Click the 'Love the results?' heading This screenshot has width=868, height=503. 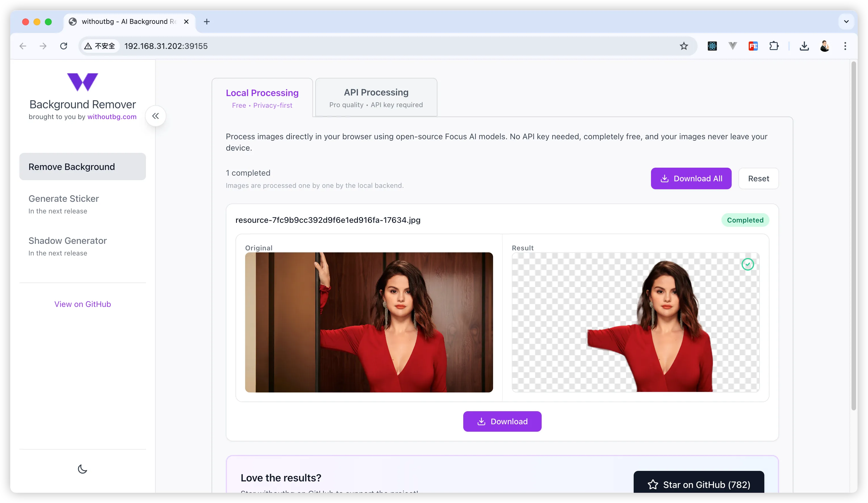(281, 478)
